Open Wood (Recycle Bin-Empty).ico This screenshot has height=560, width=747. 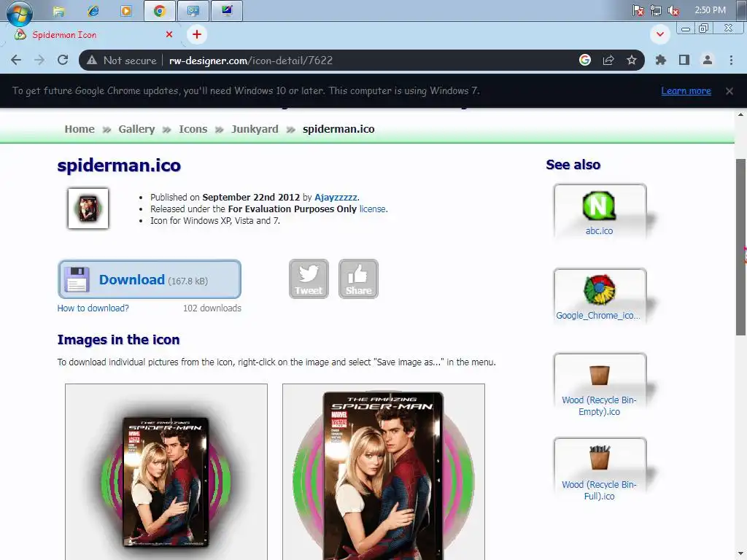pyautogui.click(x=600, y=385)
